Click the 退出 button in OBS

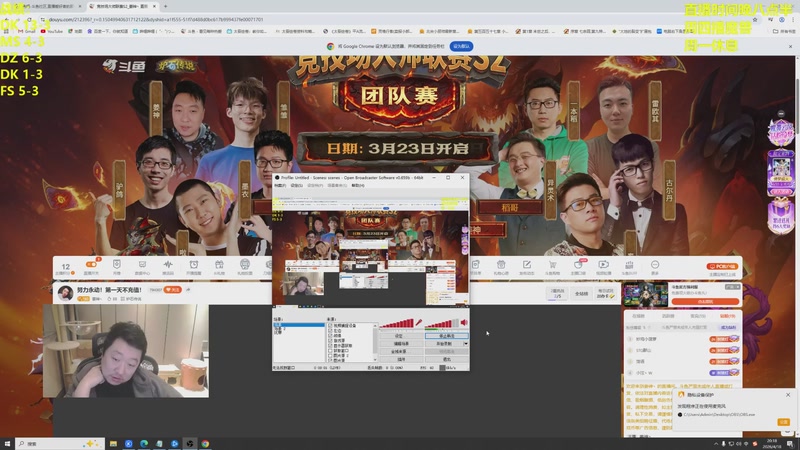pos(447,360)
